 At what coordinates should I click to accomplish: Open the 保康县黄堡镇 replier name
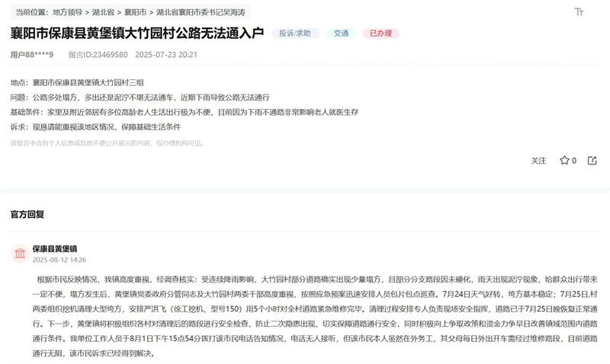[54, 248]
